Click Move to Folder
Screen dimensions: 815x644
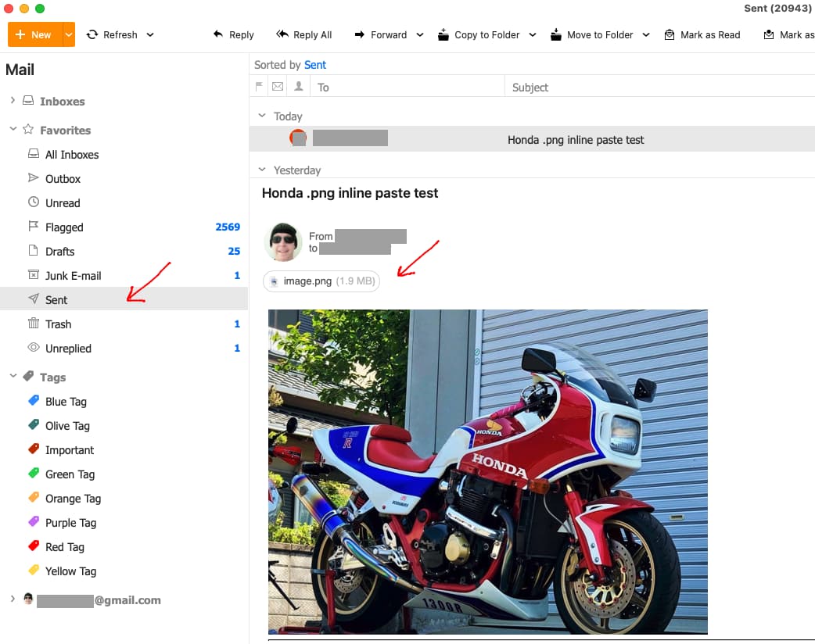click(591, 35)
